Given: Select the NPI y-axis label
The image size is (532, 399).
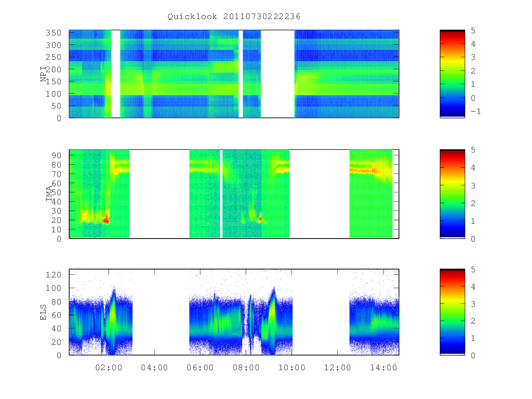Looking at the screenshot, I should tap(43, 74).
